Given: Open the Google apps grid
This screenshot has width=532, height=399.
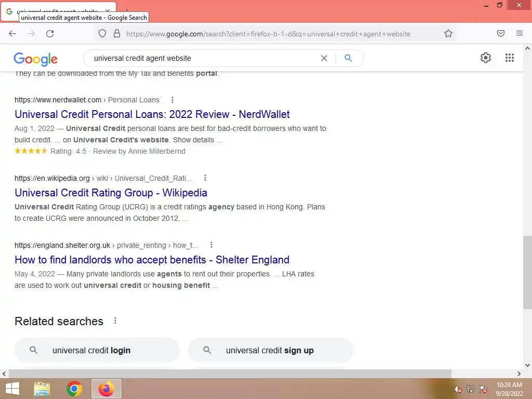Looking at the screenshot, I should [509, 58].
